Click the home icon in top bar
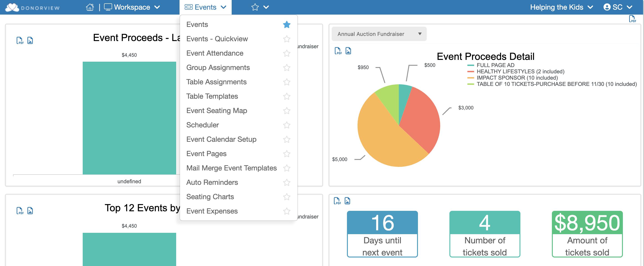Image resolution: width=644 pixels, height=266 pixels. [x=90, y=7]
